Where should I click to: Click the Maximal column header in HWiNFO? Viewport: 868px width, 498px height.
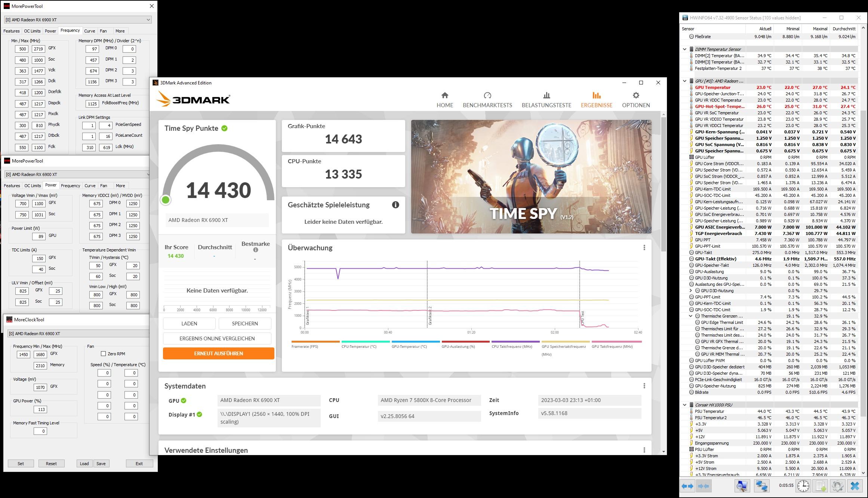(x=820, y=29)
